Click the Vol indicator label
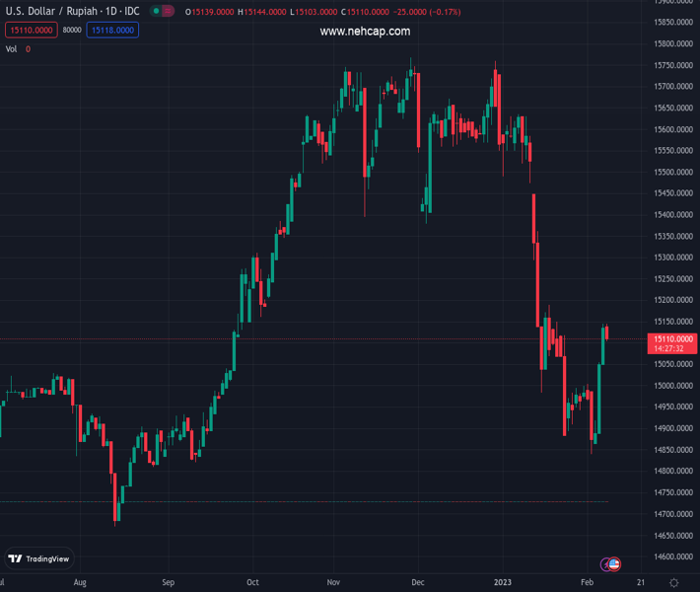 pyautogui.click(x=11, y=49)
